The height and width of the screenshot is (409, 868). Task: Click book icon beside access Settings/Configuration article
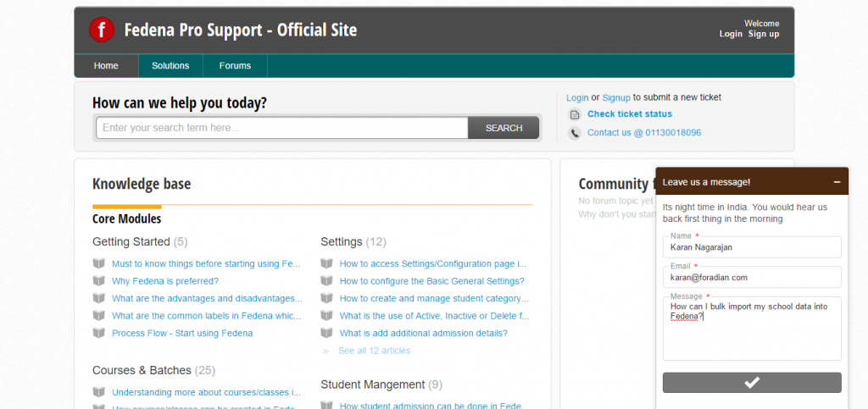[x=326, y=263]
